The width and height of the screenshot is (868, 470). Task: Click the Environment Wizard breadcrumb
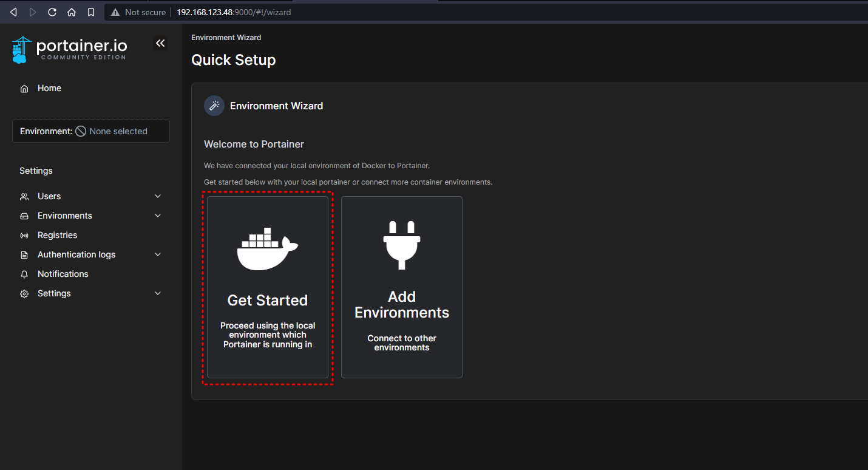click(226, 38)
